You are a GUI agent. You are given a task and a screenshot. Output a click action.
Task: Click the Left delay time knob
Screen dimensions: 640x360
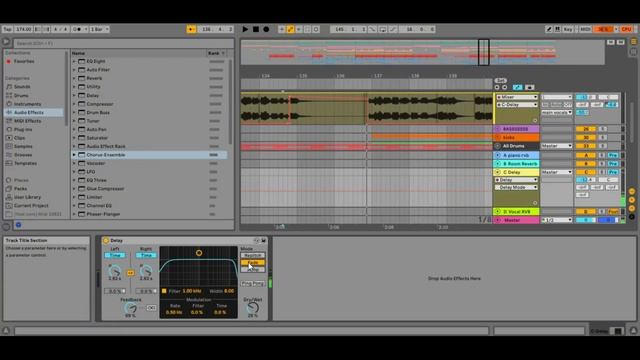pos(115,270)
